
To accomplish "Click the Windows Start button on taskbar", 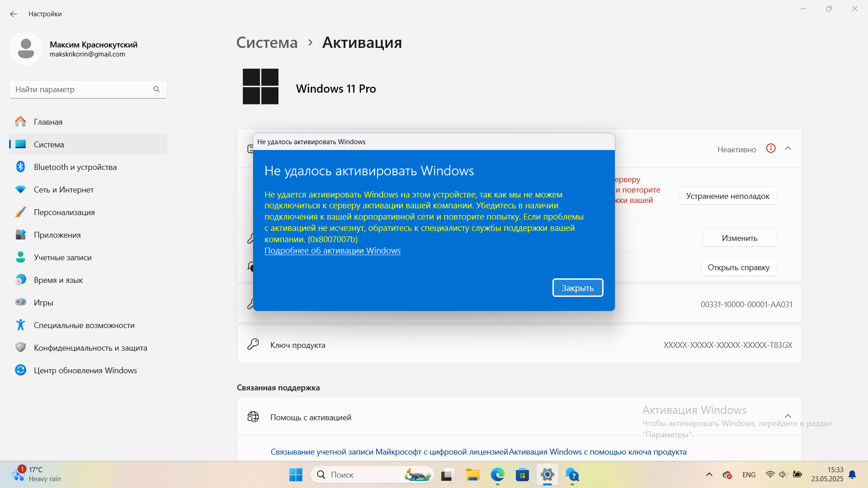I will (x=296, y=475).
